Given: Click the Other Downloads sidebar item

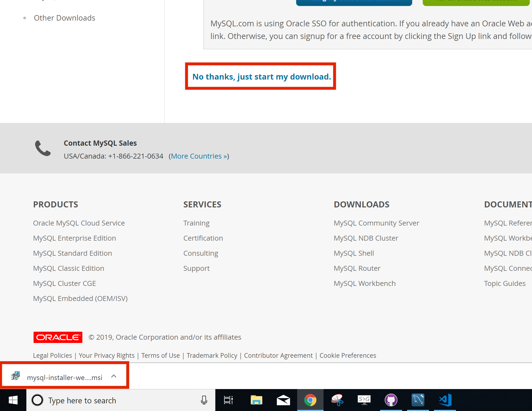Looking at the screenshot, I should 65,17.
